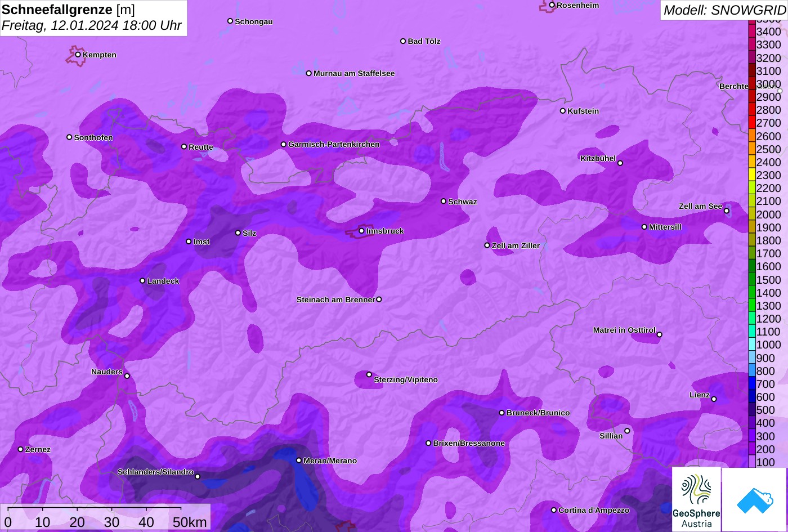Screen dimensions: 788x532
Task: Click the date line Freitag, 12.01.2024
Action: pyautogui.click(x=91, y=25)
